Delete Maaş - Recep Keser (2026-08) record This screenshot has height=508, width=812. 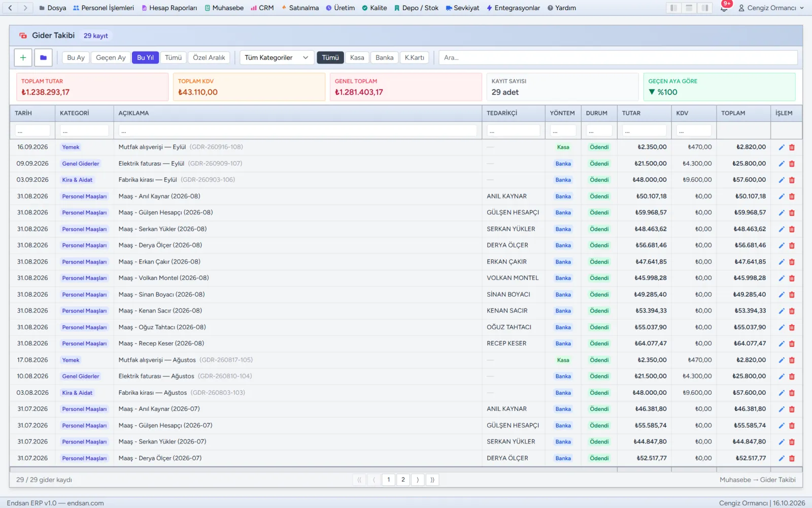[x=792, y=344]
